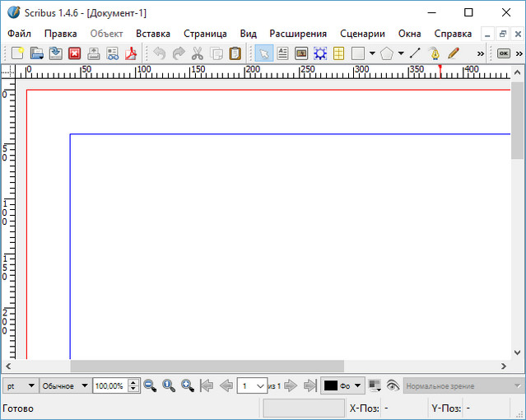Expand the polygon shape options arrow
The height and width of the screenshot is (420, 526).
(401, 54)
